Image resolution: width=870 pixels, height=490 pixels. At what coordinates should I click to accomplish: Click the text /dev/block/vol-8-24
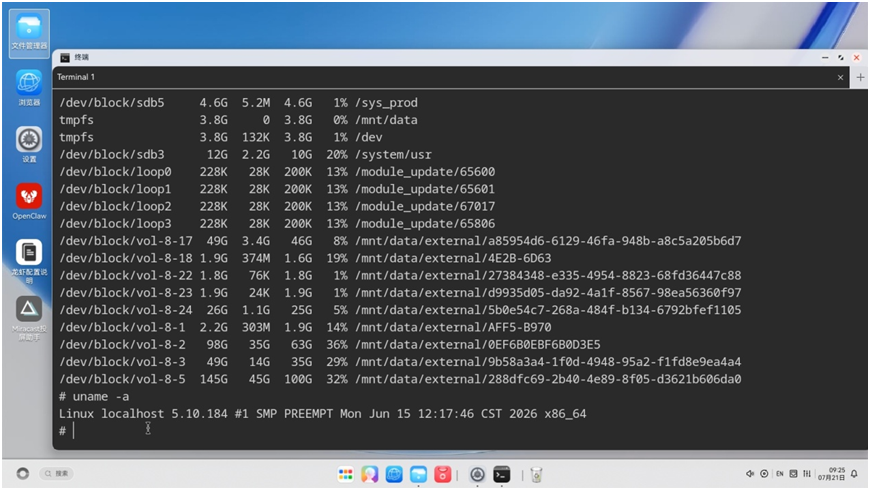click(126, 310)
